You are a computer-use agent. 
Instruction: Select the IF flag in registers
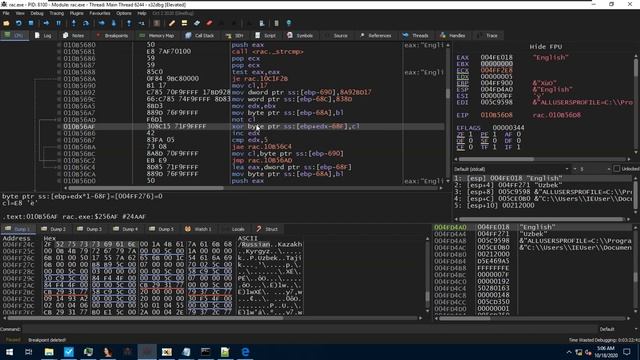509,147
